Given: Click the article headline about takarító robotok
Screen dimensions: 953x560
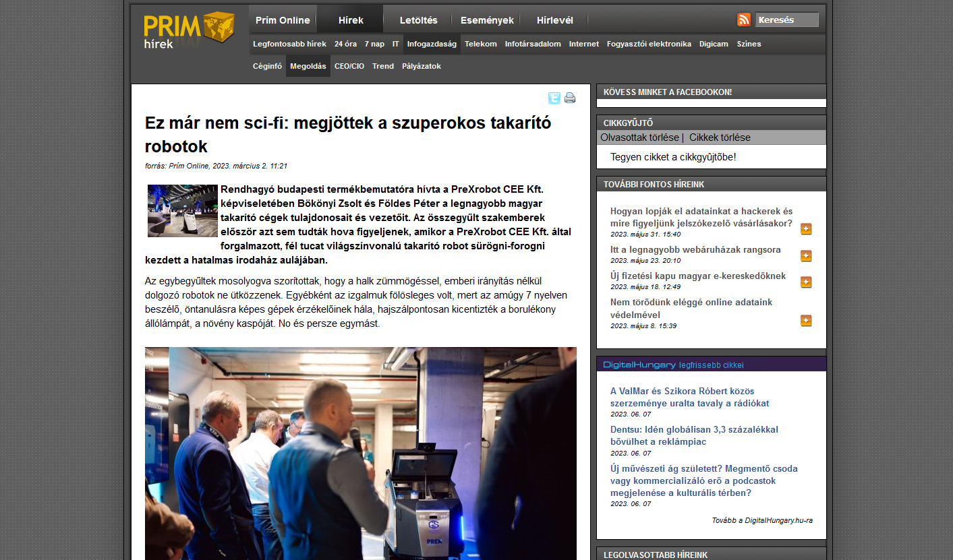Looking at the screenshot, I should tap(348, 135).
